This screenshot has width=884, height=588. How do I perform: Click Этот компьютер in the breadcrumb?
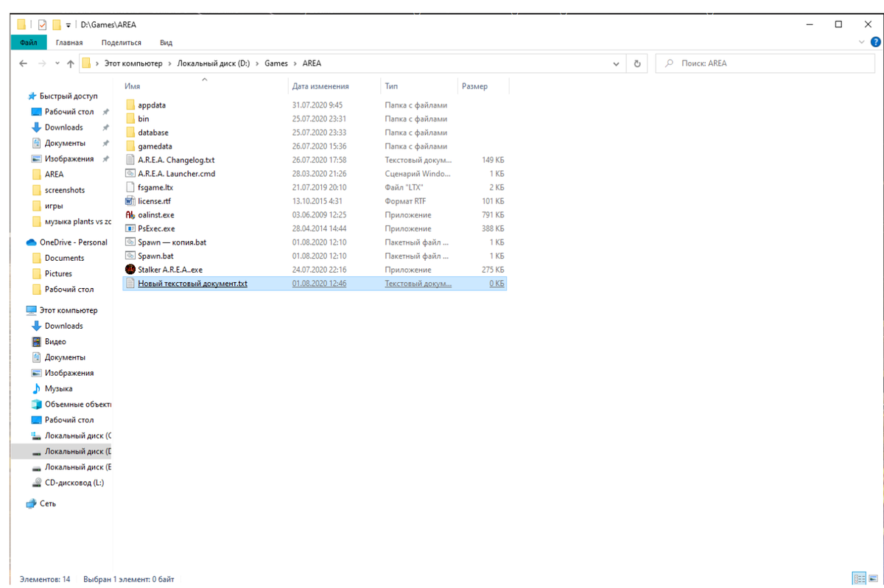coord(133,63)
